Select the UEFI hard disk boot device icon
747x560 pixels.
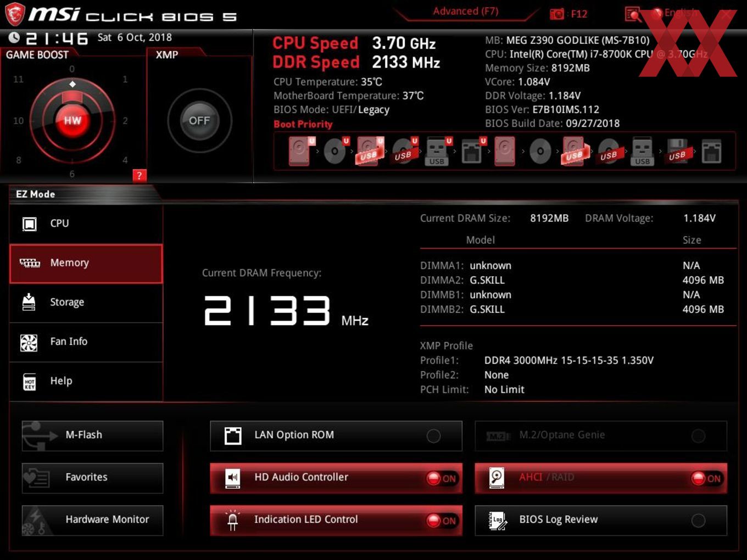(301, 151)
